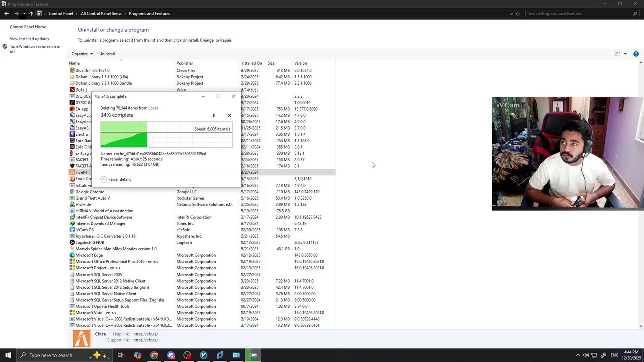Expand the address bar history dropdown
644x362 pixels.
(511, 14)
